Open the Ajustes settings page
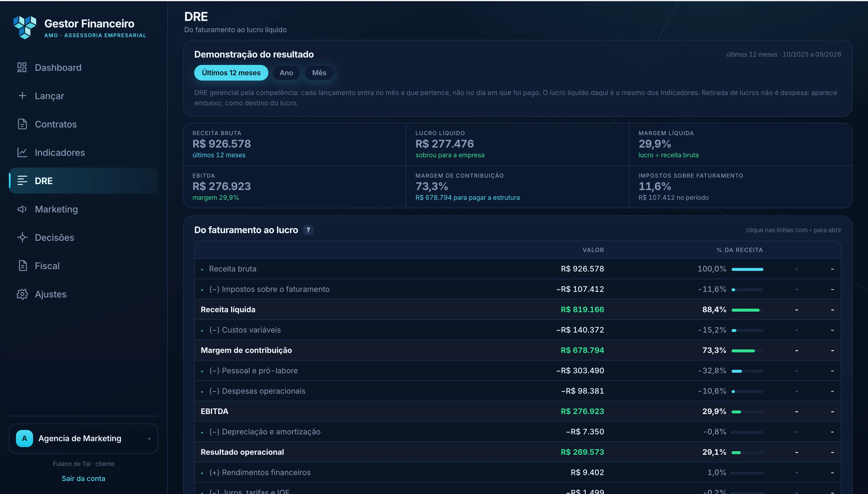This screenshot has width=868, height=494. [84, 294]
